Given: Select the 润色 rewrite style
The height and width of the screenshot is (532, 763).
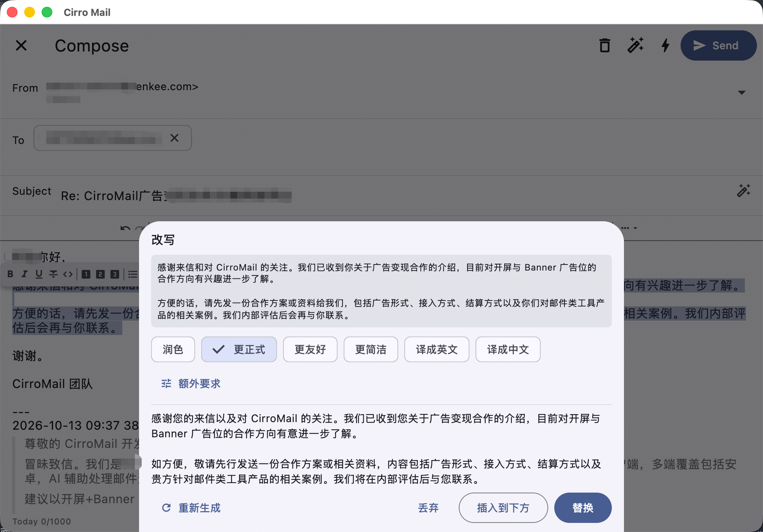Looking at the screenshot, I should (x=173, y=349).
